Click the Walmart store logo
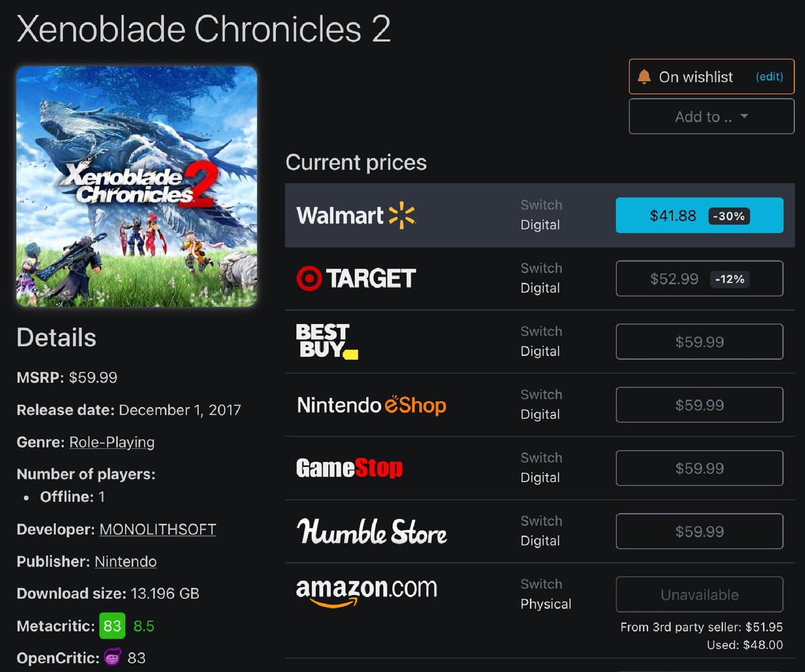 [x=356, y=215]
